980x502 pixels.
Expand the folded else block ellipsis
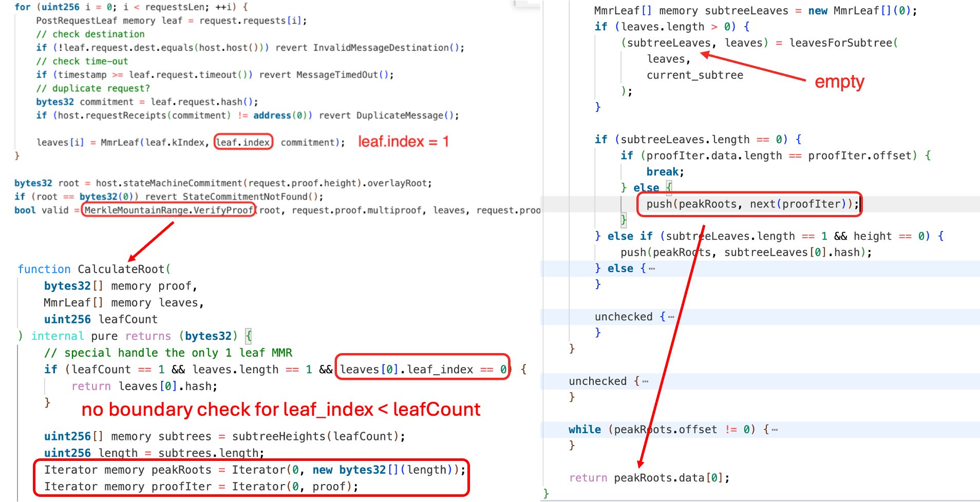coord(651,268)
